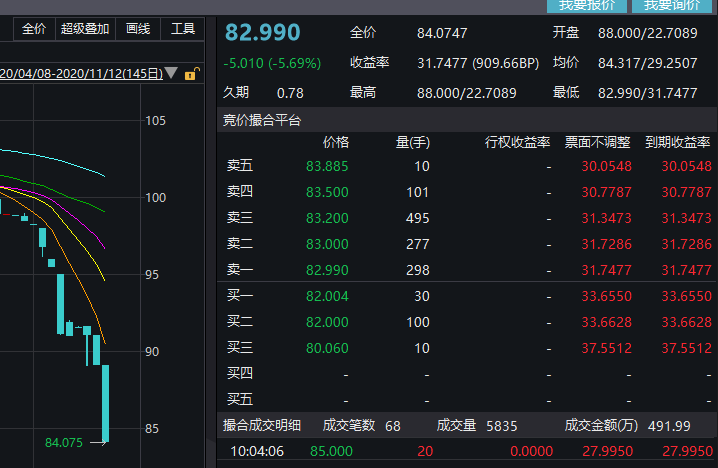Select the 画线 drawing option
This screenshot has height=468, width=718.
(x=138, y=29)
